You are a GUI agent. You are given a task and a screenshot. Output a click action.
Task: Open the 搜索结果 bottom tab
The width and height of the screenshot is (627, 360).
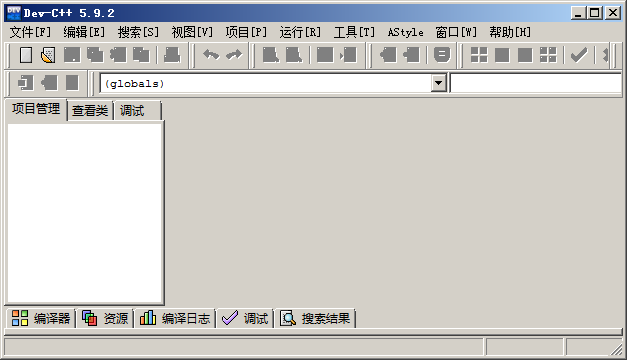pos(315,318)
